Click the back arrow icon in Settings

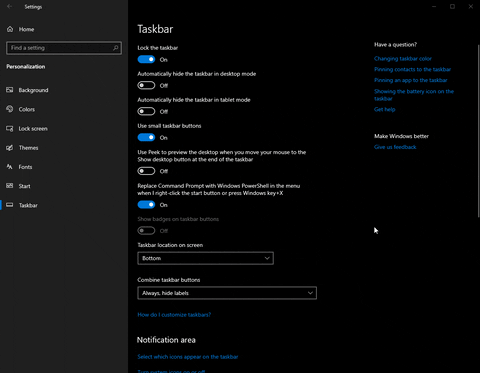(x=10, y=6)
